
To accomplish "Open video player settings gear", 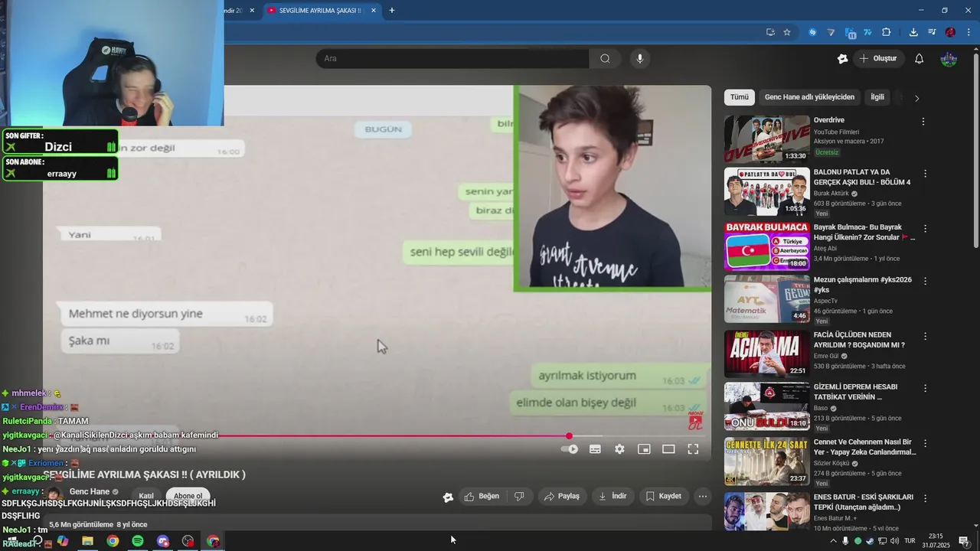I will tap(619, 449).
